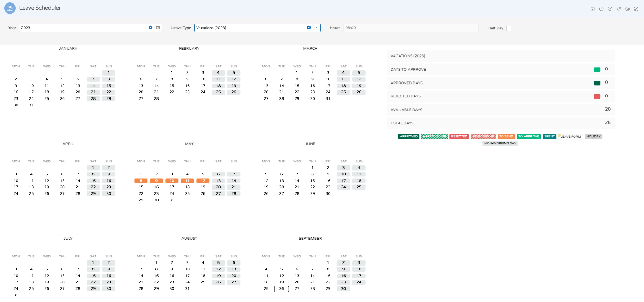Open the pie chart statistics icon
644x302 pixels.
click(x=627, y=9)
